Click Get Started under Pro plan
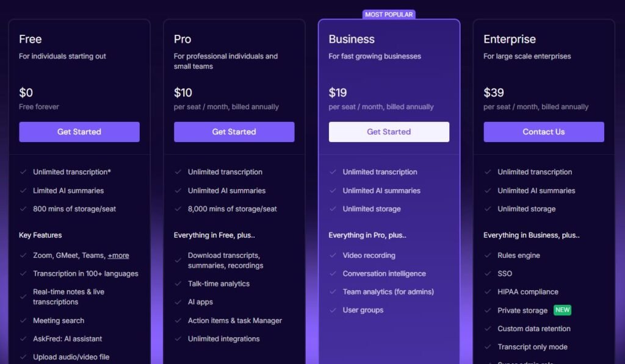The image size is (625, 364). coord(234,132)
